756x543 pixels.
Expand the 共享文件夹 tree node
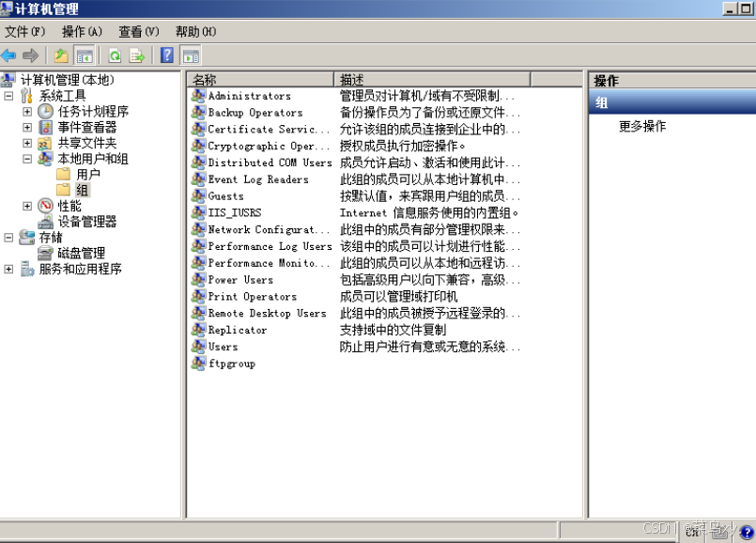click(27, 143)
